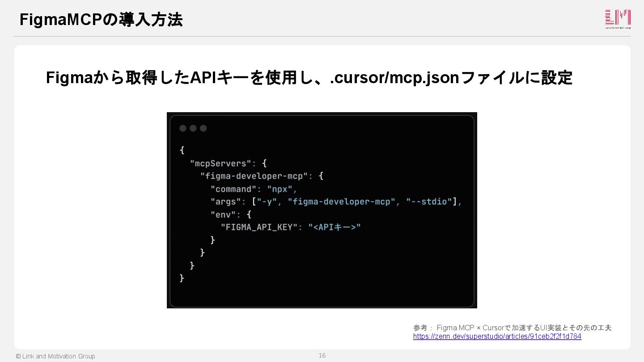Click the middle dot in the code window
The width and height of the screenshot is (644, 362).
point(193,128)
